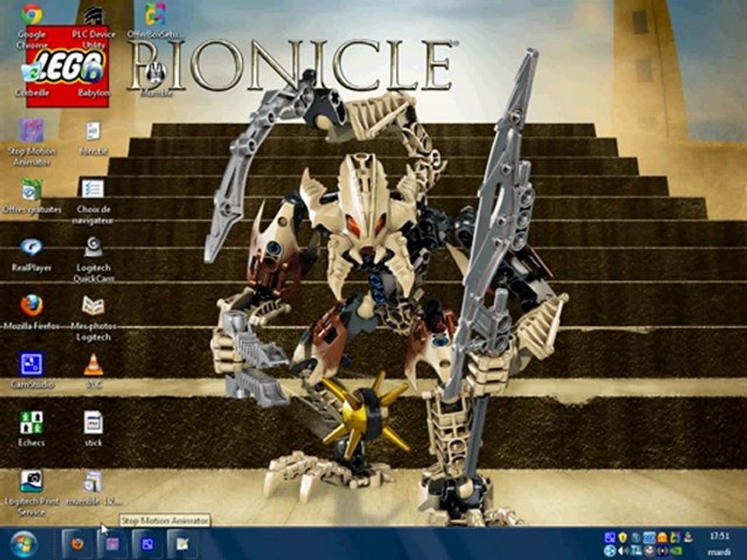The height and width of the screenshot is (560, 747).
Task: Open the Offres gratuites shortcut
Action: 31,196
